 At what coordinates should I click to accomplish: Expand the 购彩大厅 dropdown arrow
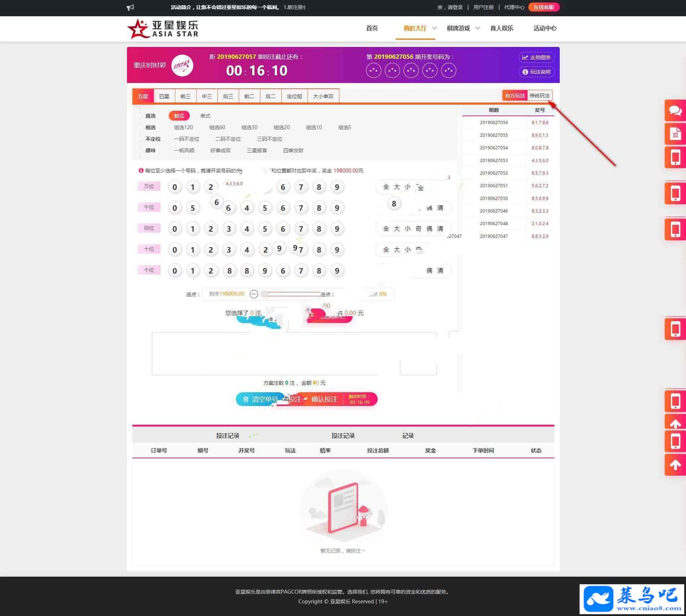coord(434,28)
